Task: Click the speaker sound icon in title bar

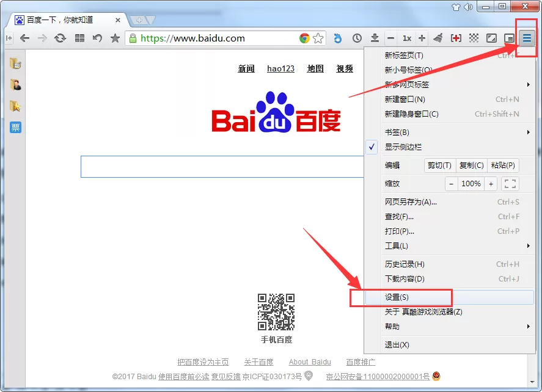Action: 469,7
